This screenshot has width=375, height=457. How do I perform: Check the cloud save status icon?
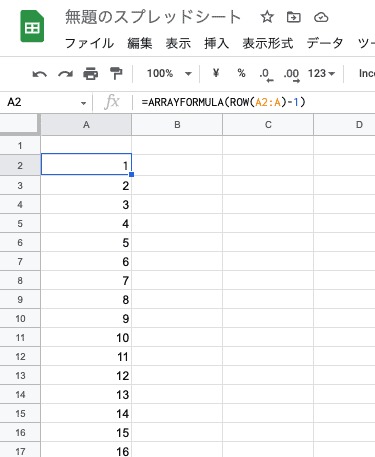(321, 17)
